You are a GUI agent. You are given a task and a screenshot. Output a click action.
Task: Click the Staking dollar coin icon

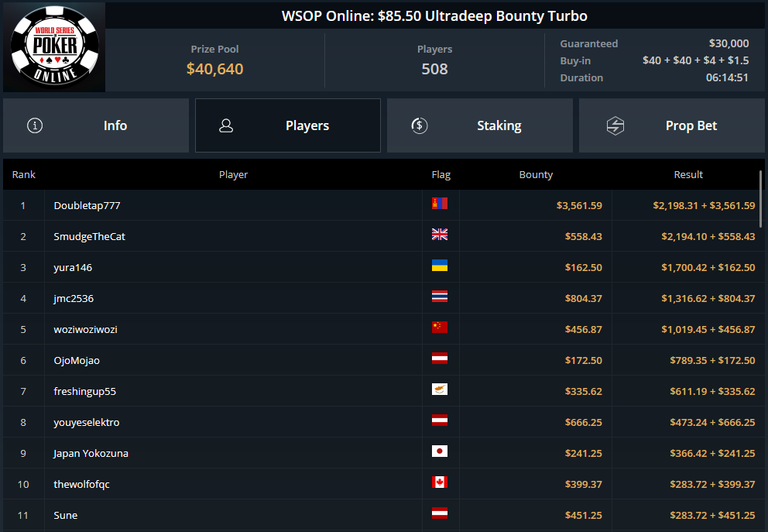(420, 125)
